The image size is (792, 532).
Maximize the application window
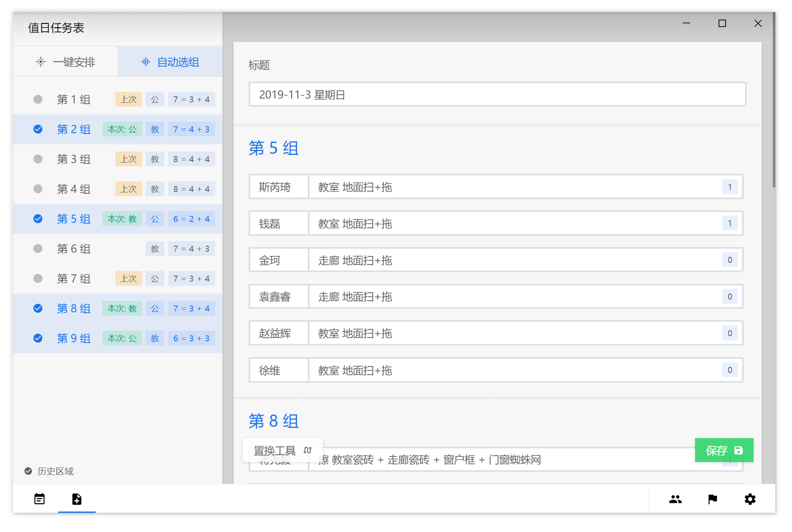point(722,23)
